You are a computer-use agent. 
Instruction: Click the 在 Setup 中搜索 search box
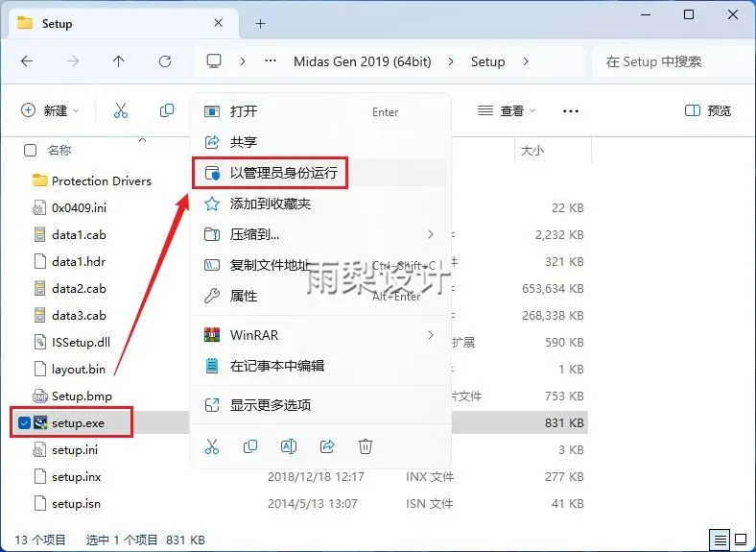[674, 61]
